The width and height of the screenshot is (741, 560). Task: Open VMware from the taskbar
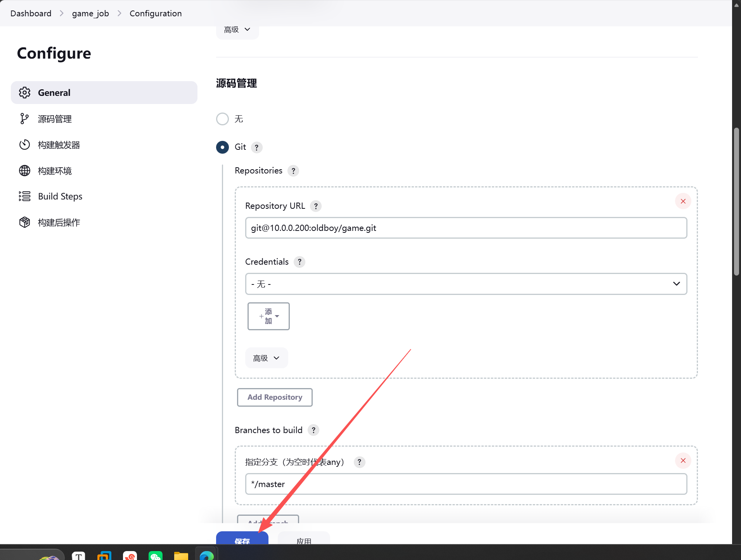[104, 555]
